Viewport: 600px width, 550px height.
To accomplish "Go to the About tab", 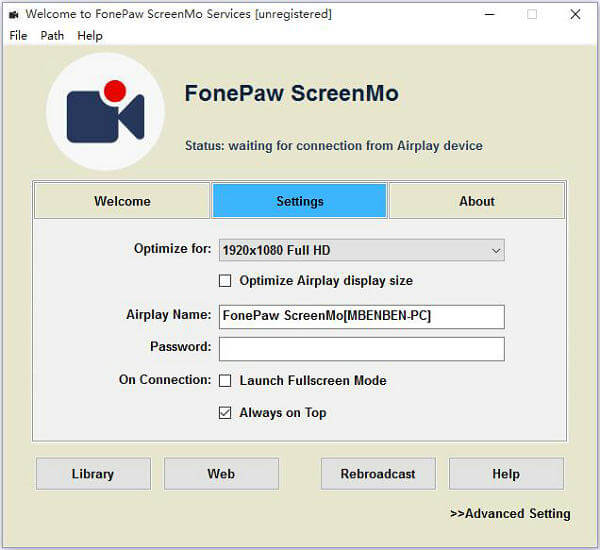I will pyautogui.click(x=477, y=201).
